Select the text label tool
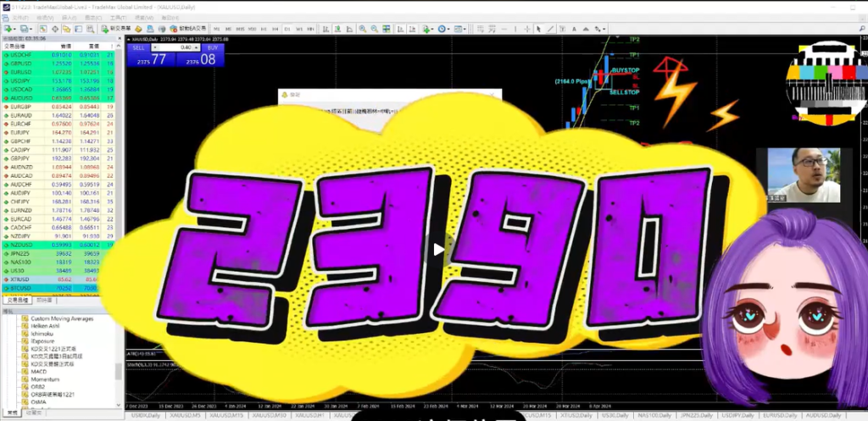Image resolution: width=868 pixels, height=421 pixels. click(562, 29)
